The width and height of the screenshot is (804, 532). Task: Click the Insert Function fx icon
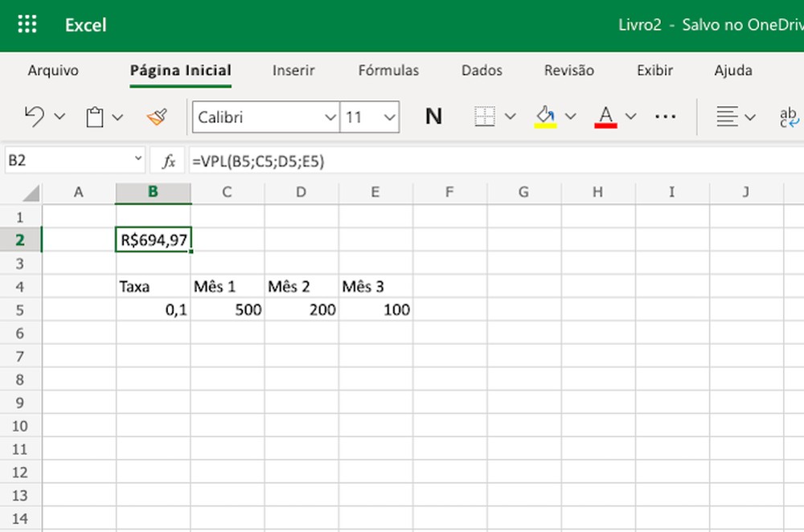(168, 160)
